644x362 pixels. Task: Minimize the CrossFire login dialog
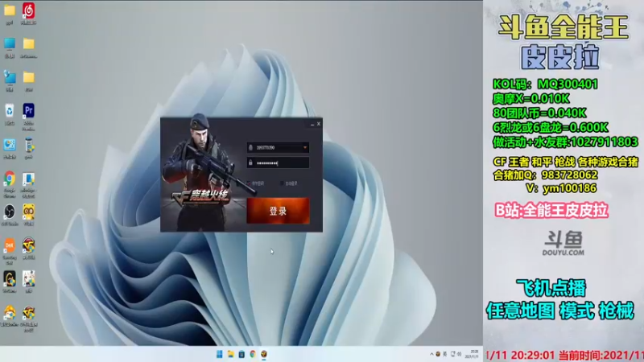312,124
